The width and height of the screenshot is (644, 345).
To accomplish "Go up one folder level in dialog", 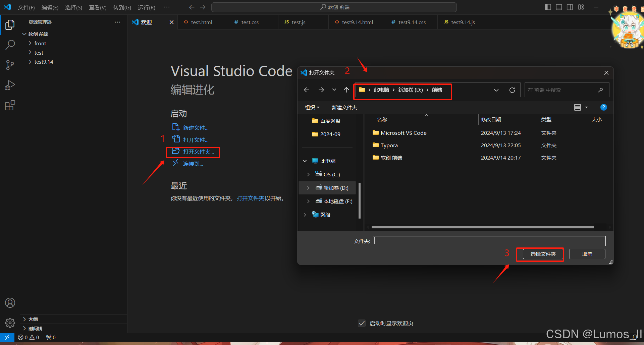I will pyautogui.click(x=346, y=90).
